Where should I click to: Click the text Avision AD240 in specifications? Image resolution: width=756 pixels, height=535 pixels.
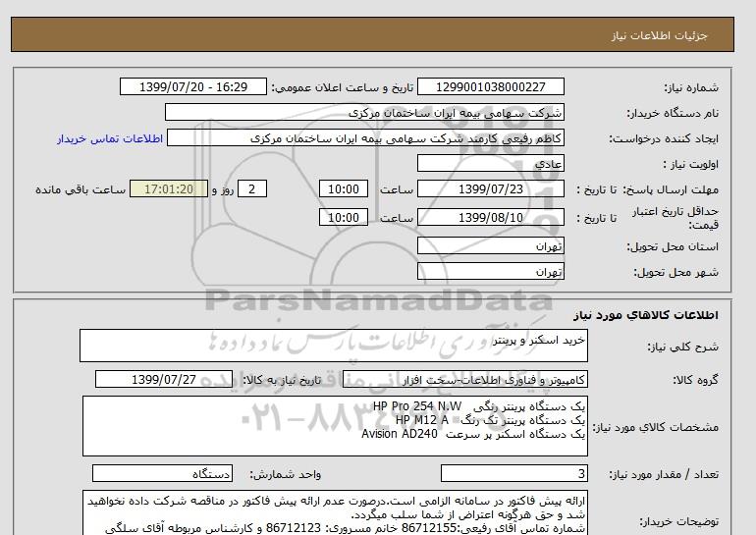coord(400,434)
